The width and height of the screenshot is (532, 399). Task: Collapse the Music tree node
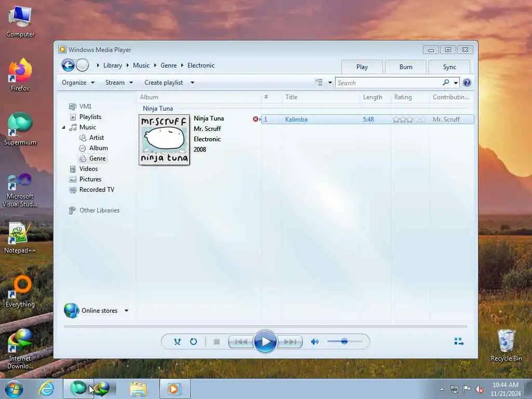[x=63, y=128]
